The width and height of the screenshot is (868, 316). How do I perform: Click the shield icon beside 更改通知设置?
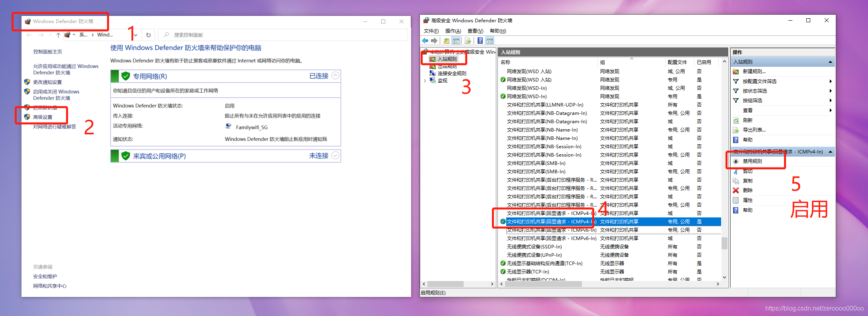tap(27, 82)
